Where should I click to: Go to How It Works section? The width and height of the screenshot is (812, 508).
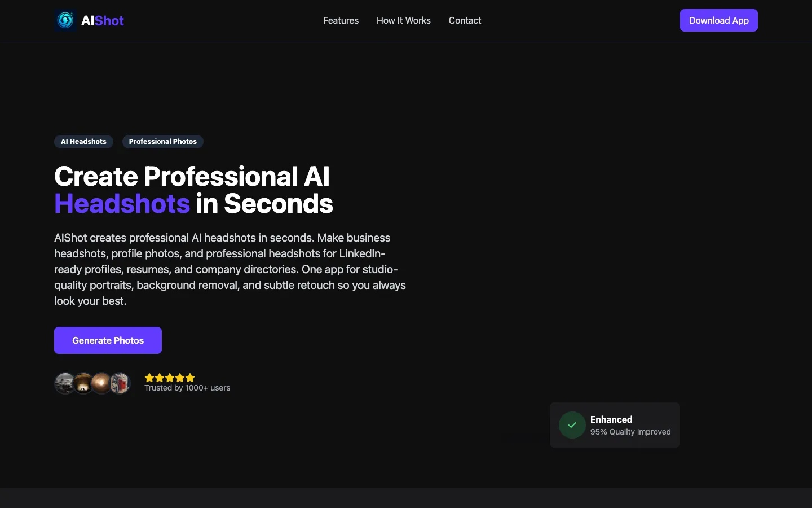[x=404, y=20]
